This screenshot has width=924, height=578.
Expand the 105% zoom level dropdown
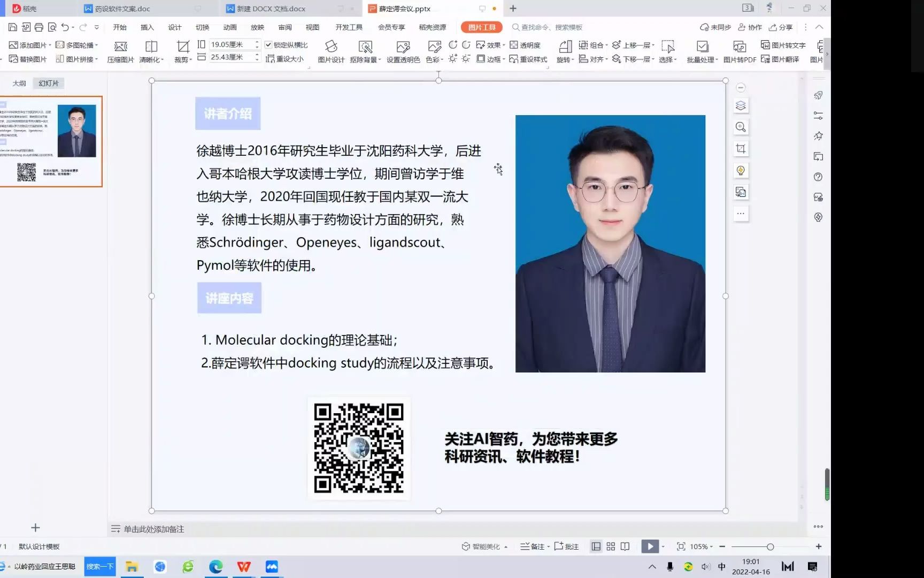[711, 546]
